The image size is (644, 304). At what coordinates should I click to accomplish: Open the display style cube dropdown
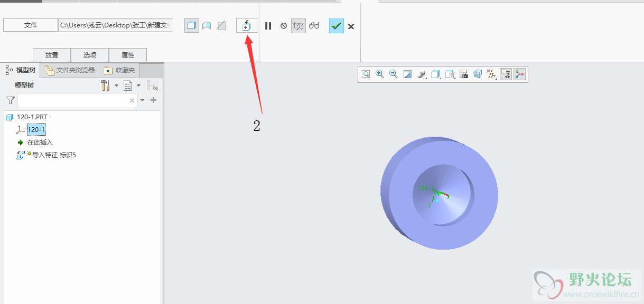point(435,74)
